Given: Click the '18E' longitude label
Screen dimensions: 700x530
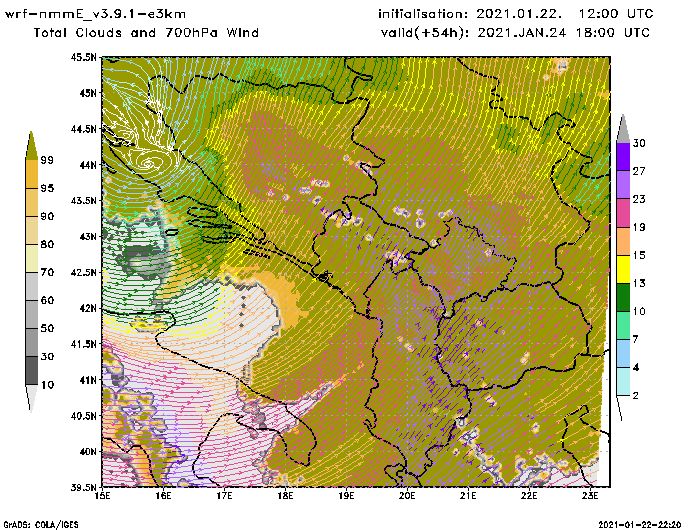Looking at the screenshot, I should (285, 496).
